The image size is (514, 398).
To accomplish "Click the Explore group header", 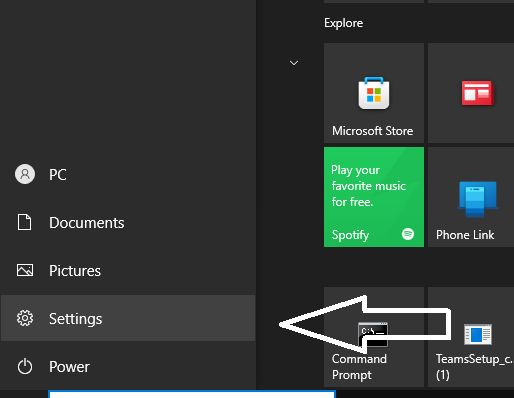I will [344, 23].
